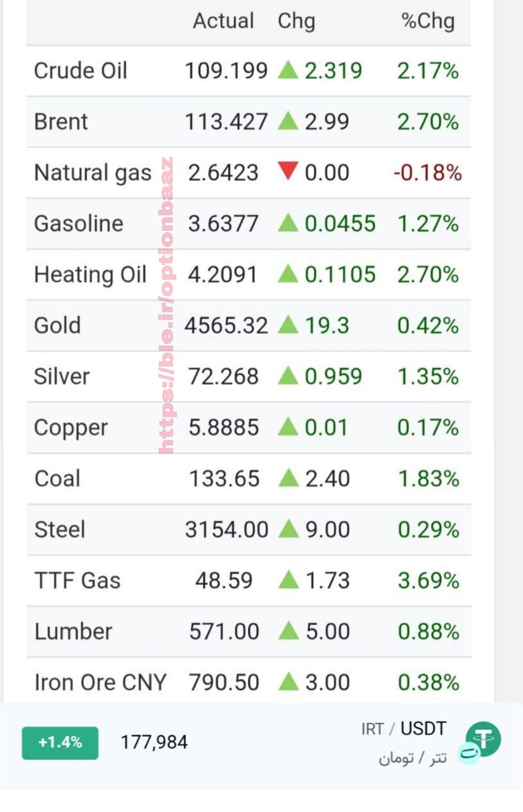Click the Gasoline row label
Viewport: 523px width, 812px height.
(79, 223)
